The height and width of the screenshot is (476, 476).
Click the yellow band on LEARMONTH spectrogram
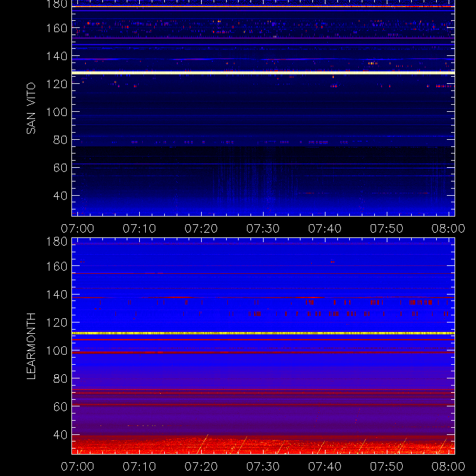263,333
